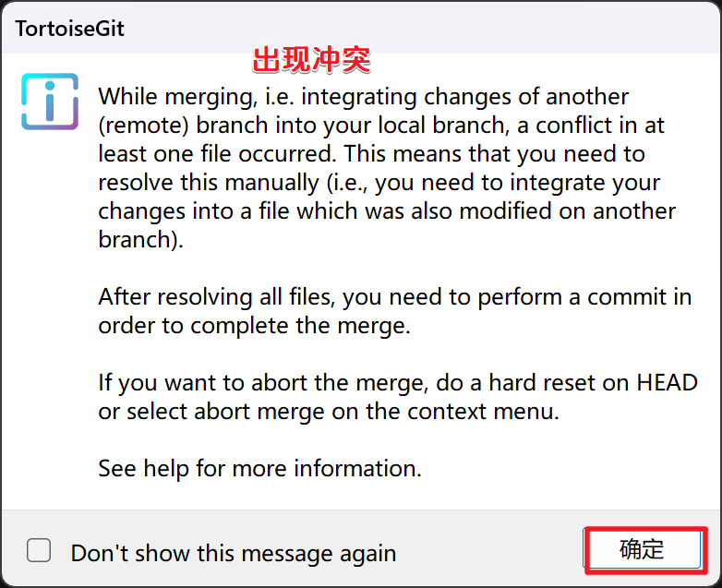Click the 'least one file occurred' line

click(x=371, y=154)
